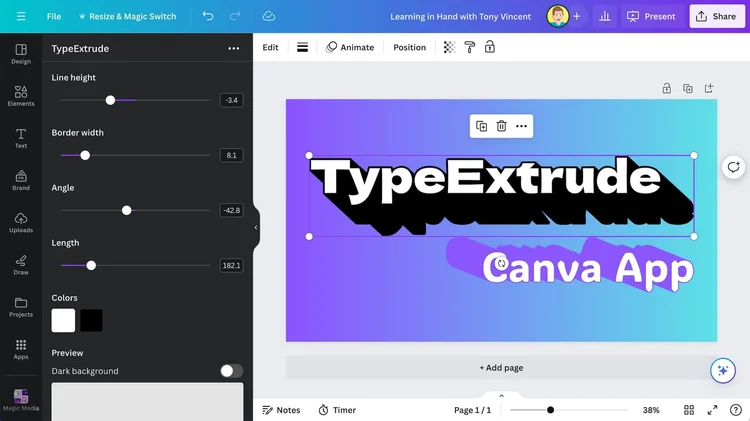Click the transparency checkerboard icon

(x=449, y=47)
